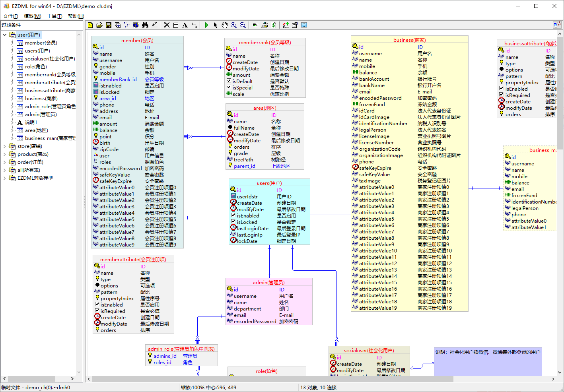Open the Find tool with binoculars icon
This screenshot has height=392, width=564.
(145, 25)
